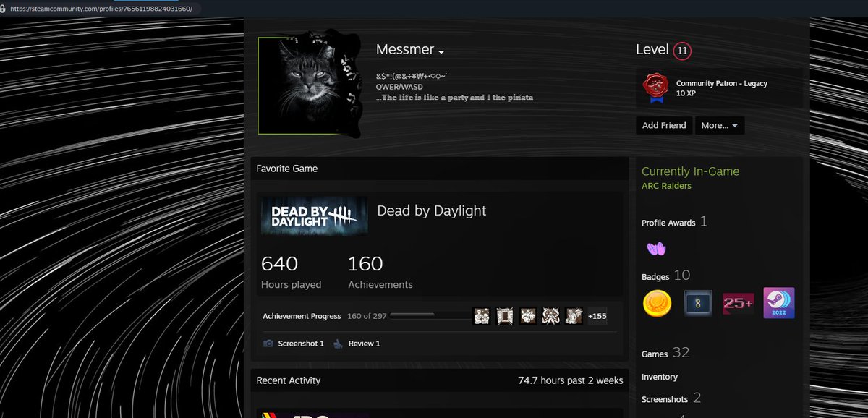Open the cat avatar profile picture
Image resolution: width=868 pixels, height=418 pixels.
[x=310, y=85]
